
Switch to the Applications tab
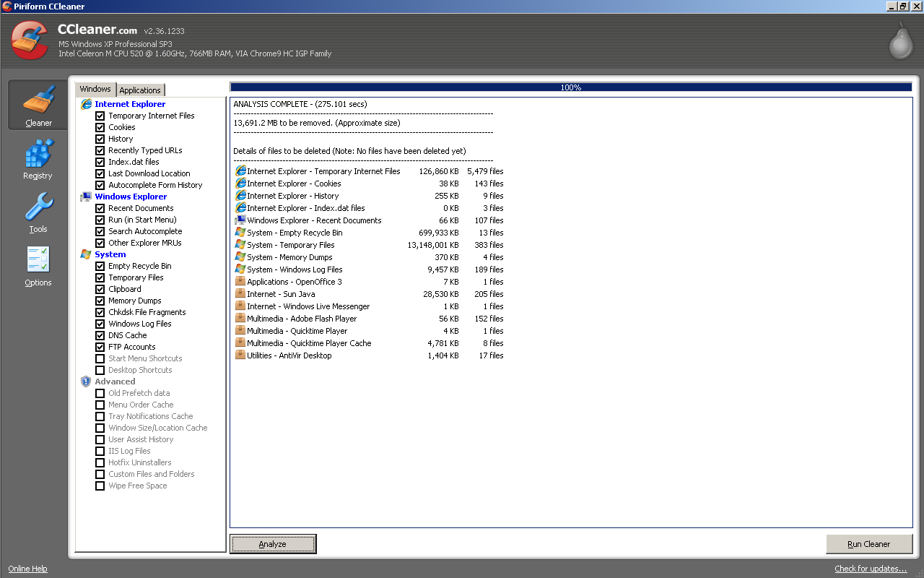[140, 90]
